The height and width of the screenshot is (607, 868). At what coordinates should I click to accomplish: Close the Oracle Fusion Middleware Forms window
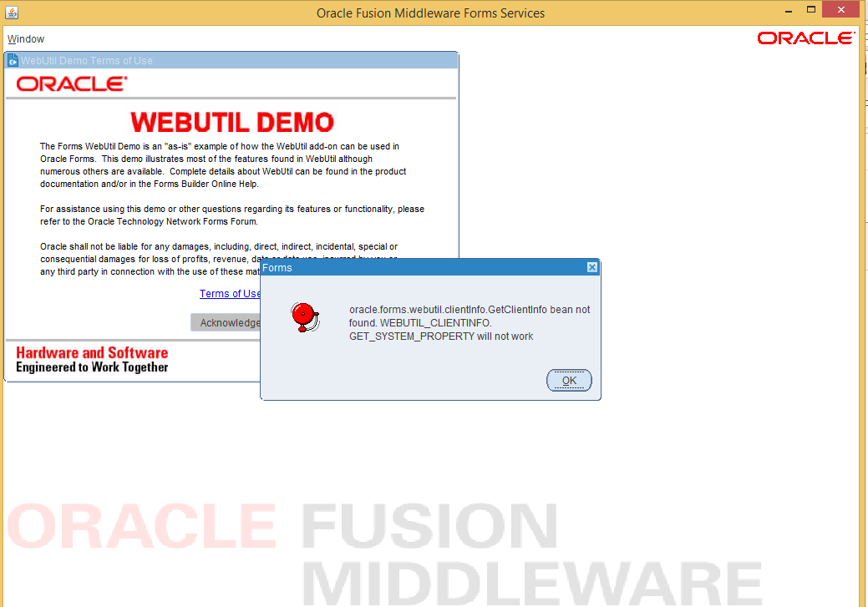(x=843, y=10)
